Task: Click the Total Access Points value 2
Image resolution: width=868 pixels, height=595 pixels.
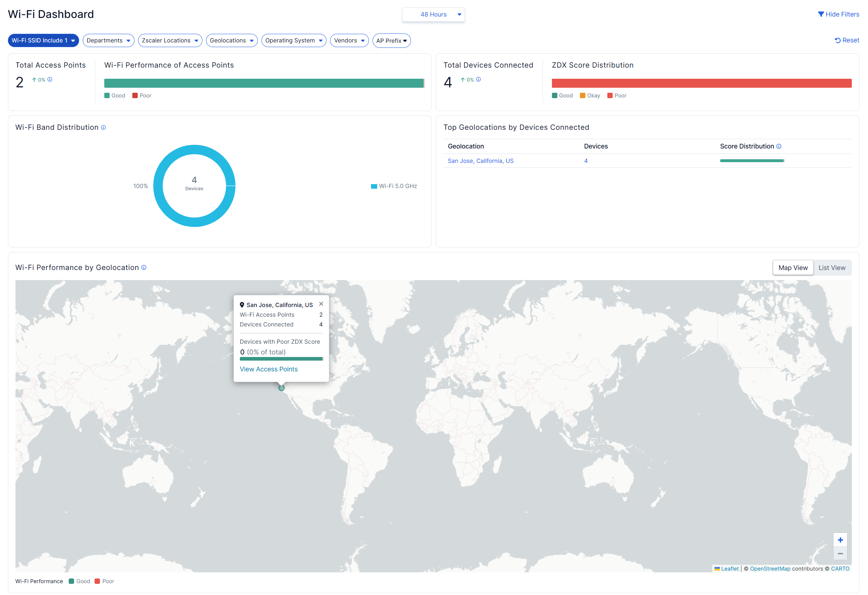Action: pyautogui.click(x=19, y=83)
